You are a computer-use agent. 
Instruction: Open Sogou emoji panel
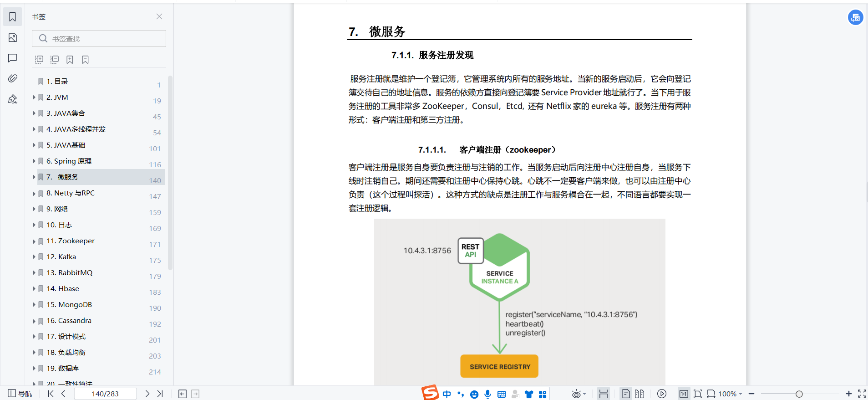click(x=474, y=394)
